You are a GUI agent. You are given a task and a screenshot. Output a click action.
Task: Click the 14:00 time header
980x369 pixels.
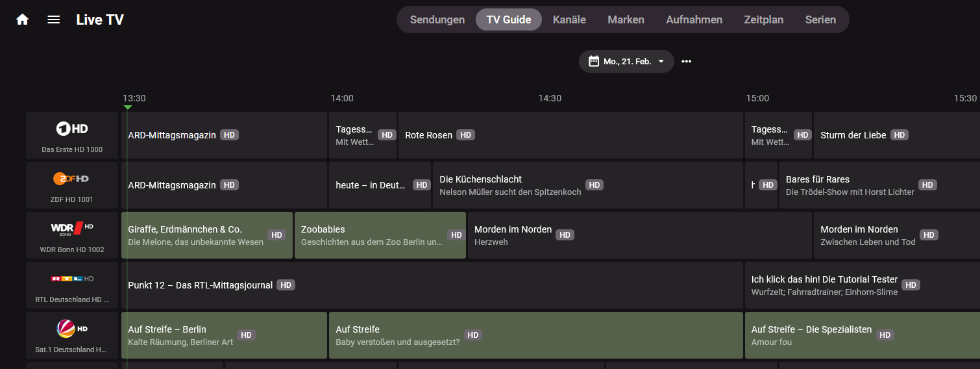tap(342, 98)
